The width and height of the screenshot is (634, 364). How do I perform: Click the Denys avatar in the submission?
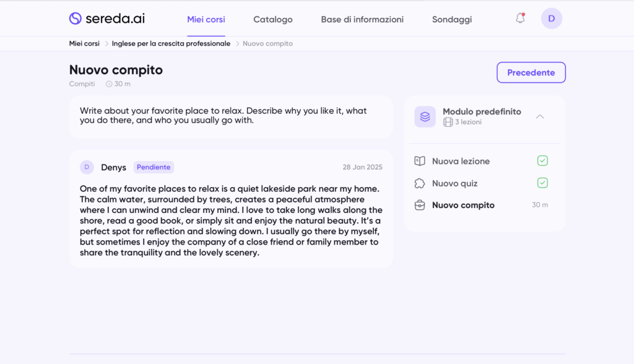[87, 167]
